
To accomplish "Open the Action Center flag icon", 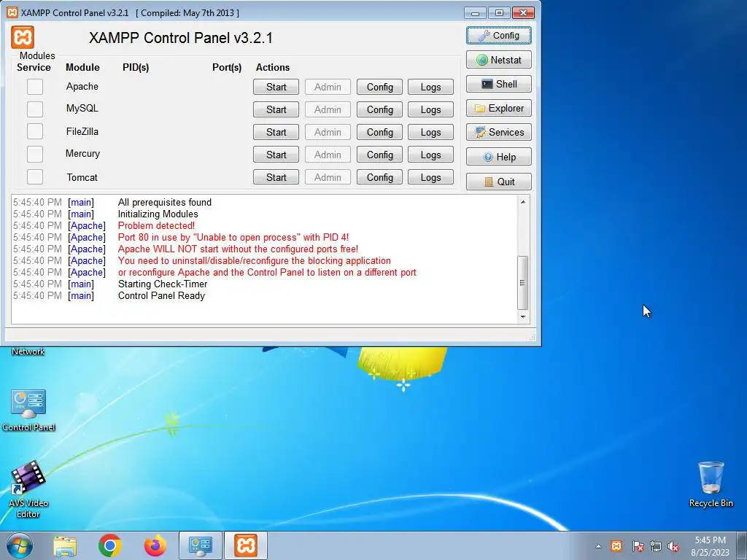I will coord(638,546).
